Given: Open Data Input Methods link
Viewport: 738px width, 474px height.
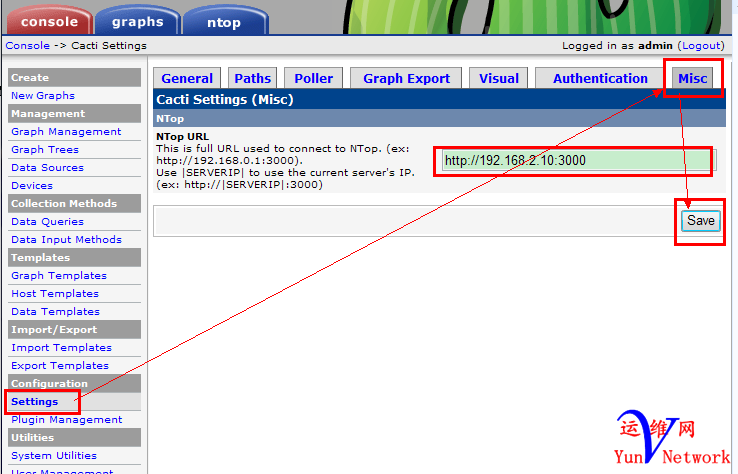Looking at the screenshot, I should click(66, 240).
